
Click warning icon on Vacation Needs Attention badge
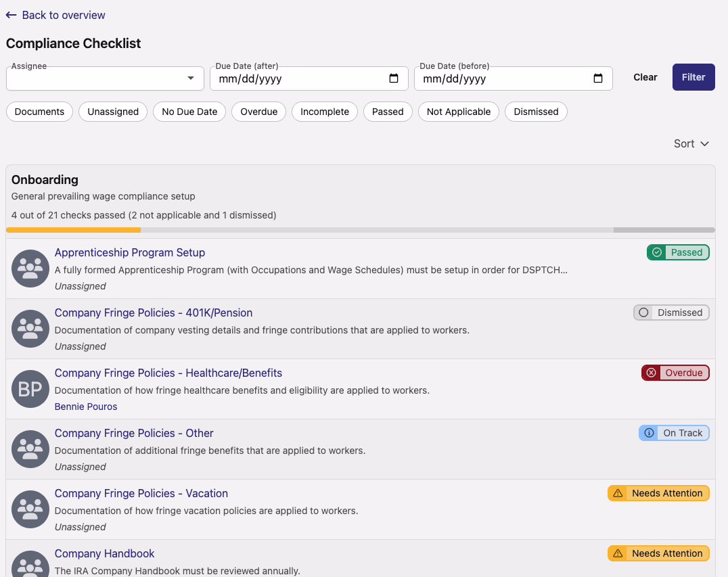click(618, 493)
